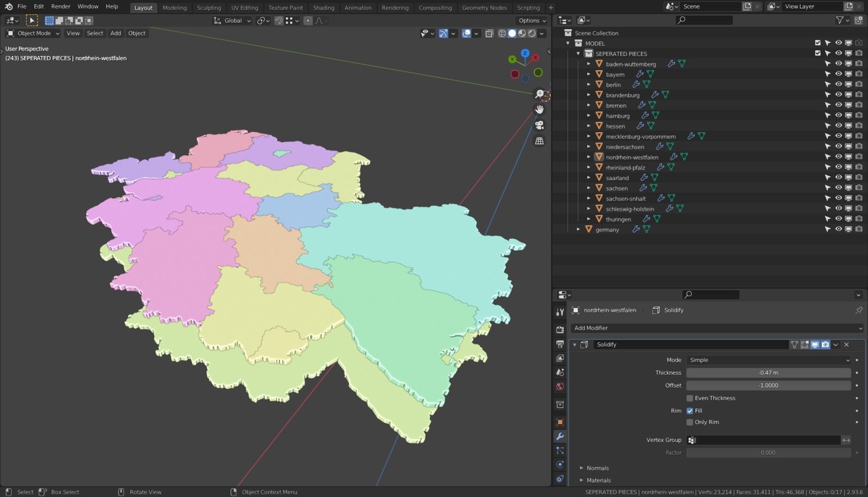
Task: Click the zoom magnifier viewport gizmo
Action: pyautogui.click(x=539, y=94)
